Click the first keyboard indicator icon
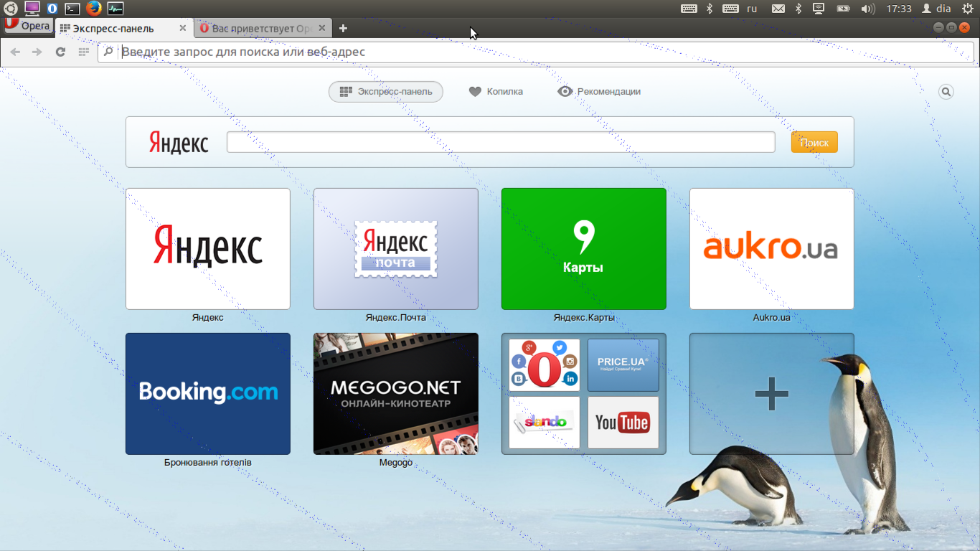The width and height of the screenshot is (980, 551). (x=689, y=9)
